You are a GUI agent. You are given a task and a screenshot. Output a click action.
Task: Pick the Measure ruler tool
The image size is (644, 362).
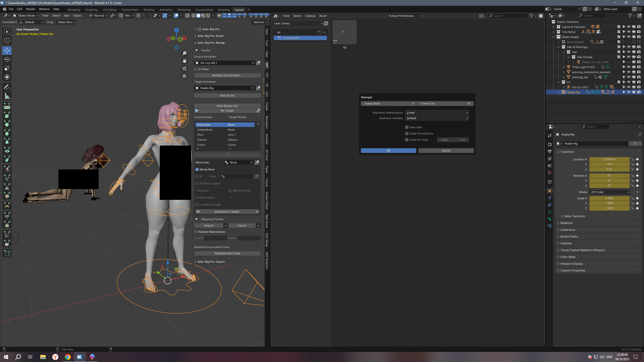(x=7, y=96)
